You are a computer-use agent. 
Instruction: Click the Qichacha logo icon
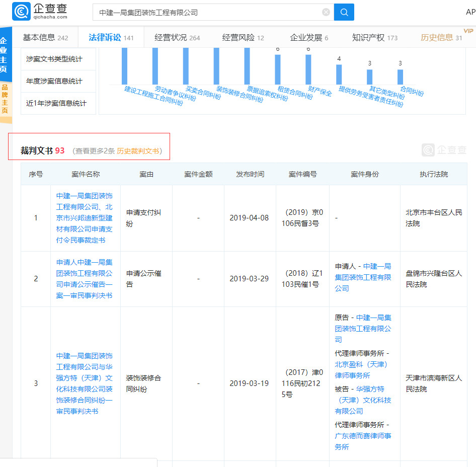click(x=21, y=12)
